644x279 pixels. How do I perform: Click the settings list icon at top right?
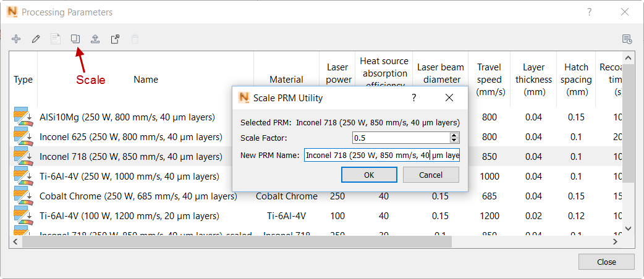tap(627, 40)
